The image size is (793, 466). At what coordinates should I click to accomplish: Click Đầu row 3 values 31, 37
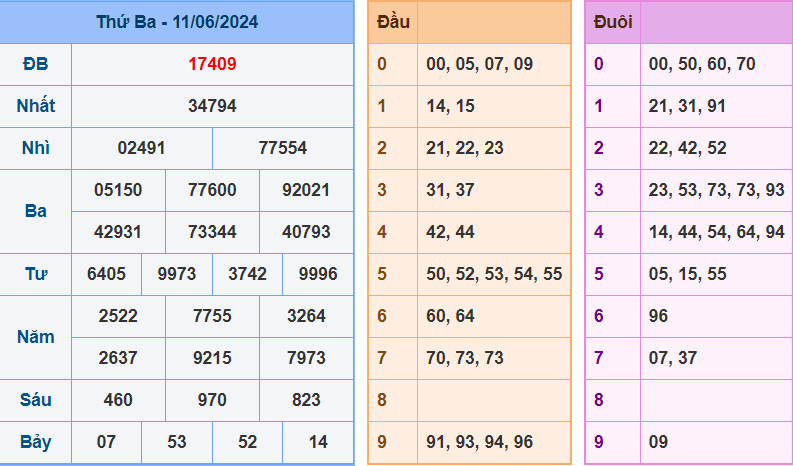click(x=451, y=190)
